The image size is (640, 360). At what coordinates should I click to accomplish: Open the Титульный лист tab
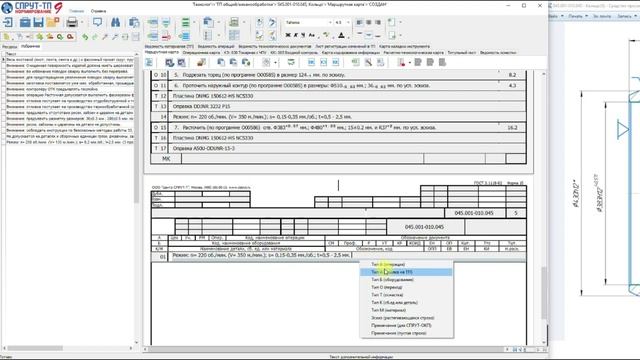462,53
